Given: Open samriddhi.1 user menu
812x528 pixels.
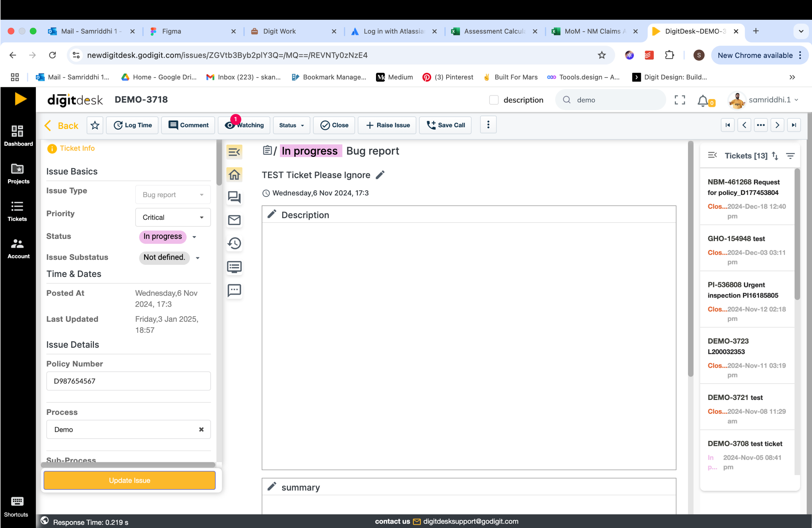Looking at the screenshot, I should pyautogui.click(x=763, y=100).
